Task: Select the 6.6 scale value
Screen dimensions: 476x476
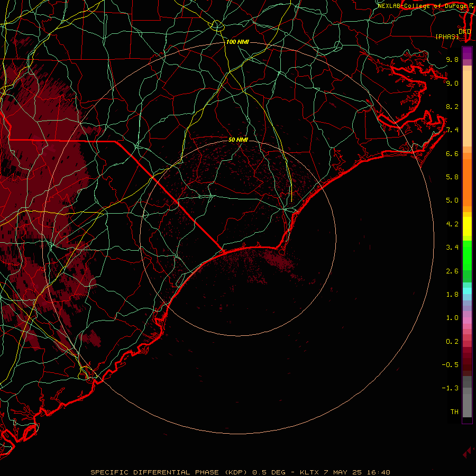Action: (452, 153)
